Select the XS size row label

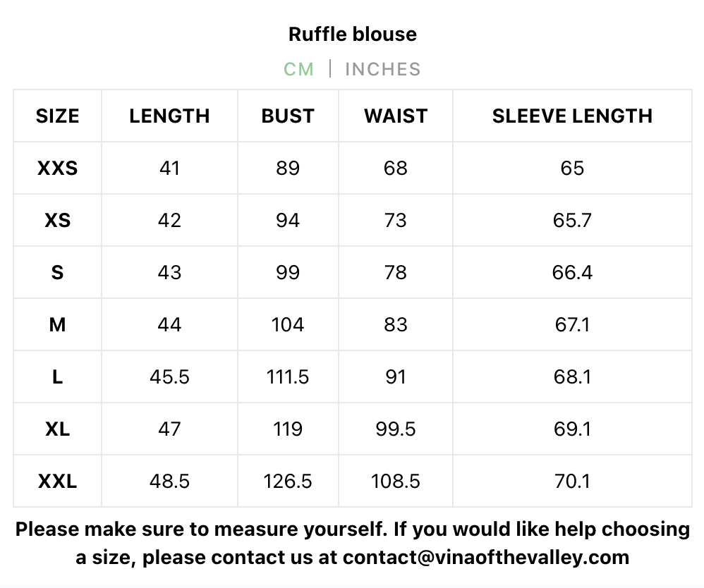(x=57, y=221)
